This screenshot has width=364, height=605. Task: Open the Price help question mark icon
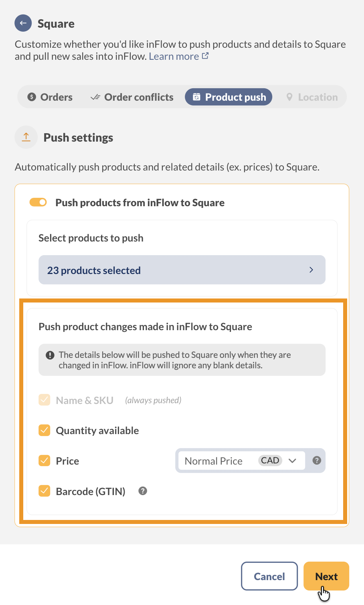coord(316,461)
